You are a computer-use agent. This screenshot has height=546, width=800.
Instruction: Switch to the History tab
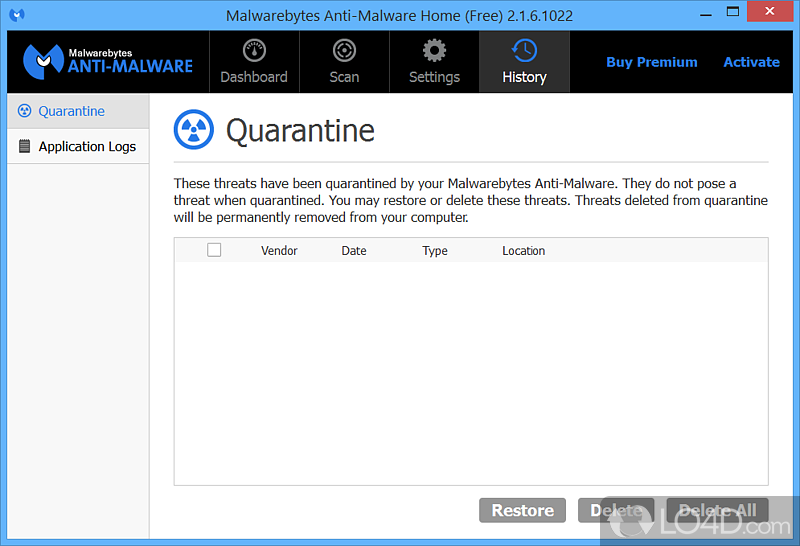pyautogui.click(x=524, y=62)
